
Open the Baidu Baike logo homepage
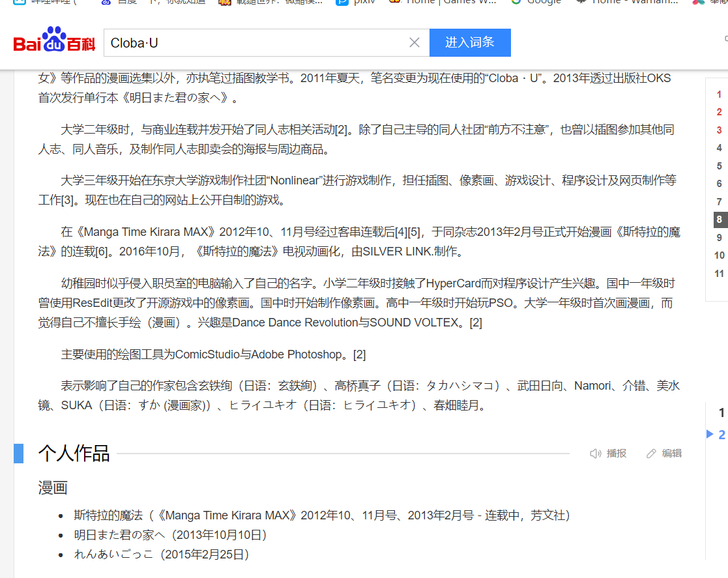point(54,40)
